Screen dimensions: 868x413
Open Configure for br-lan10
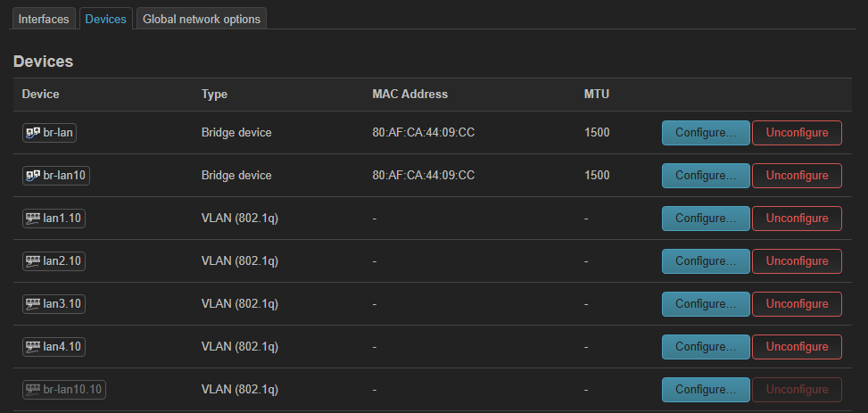coord(706,176)
